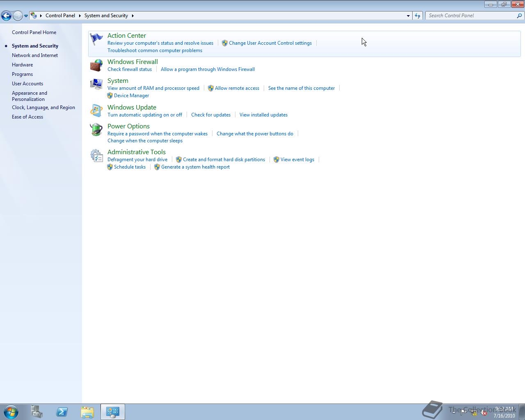Image resolution: width=525 pixels, height=420 pixels.
Task: Open the Administrative Tools gear icon
Action: point(96,155)
